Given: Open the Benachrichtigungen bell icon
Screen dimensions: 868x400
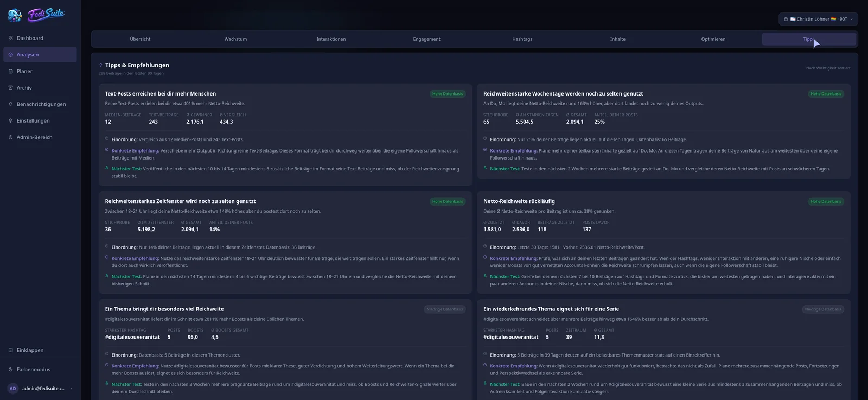Looking at the screenshot, I should click(x=11, y=104).
